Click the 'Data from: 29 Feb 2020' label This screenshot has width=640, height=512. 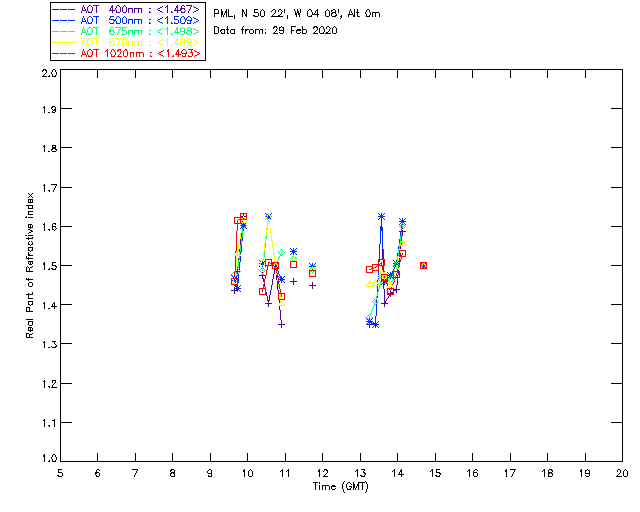point(275,30)
